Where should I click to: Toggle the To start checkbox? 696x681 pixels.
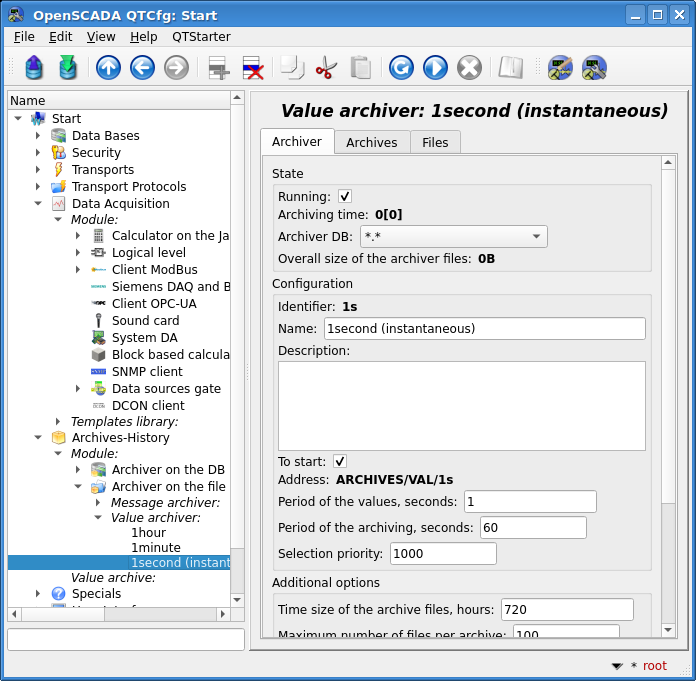pos(340,461)
